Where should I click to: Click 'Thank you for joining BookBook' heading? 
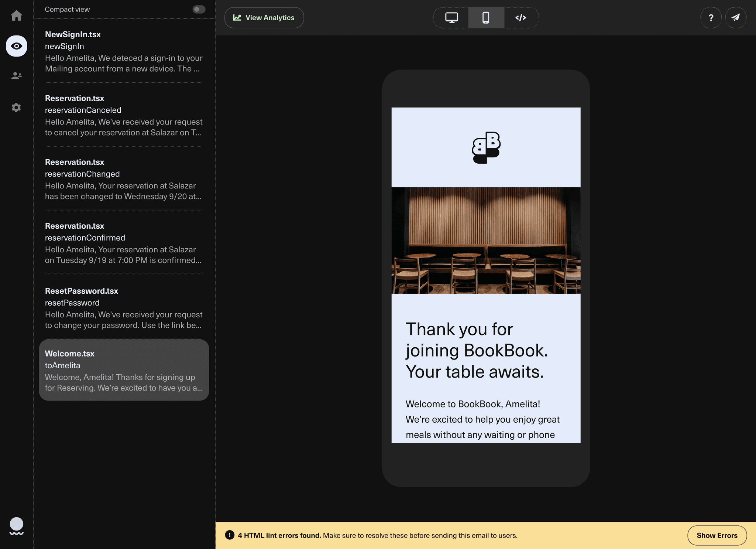click(477, 350)
